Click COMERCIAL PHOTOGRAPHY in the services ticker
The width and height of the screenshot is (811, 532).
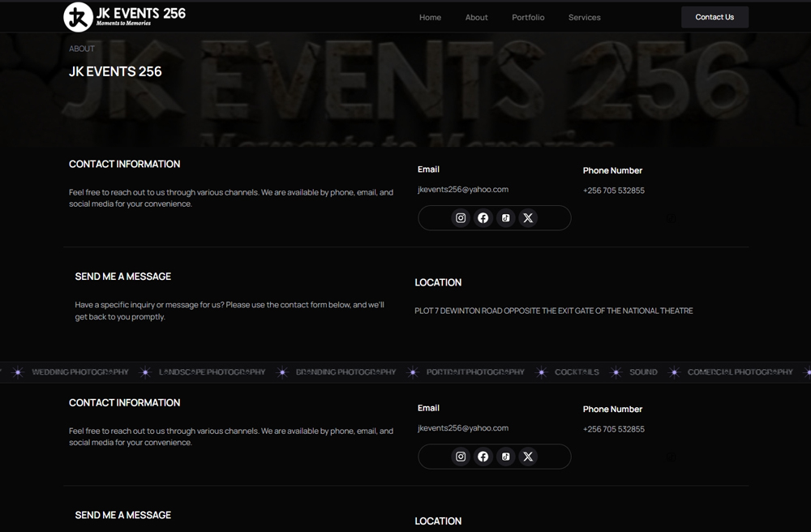(x=740, y=371)
